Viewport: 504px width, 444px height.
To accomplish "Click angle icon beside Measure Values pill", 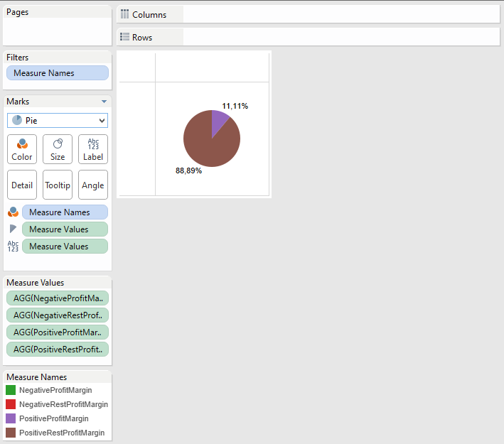I will [x=13, y=229].
